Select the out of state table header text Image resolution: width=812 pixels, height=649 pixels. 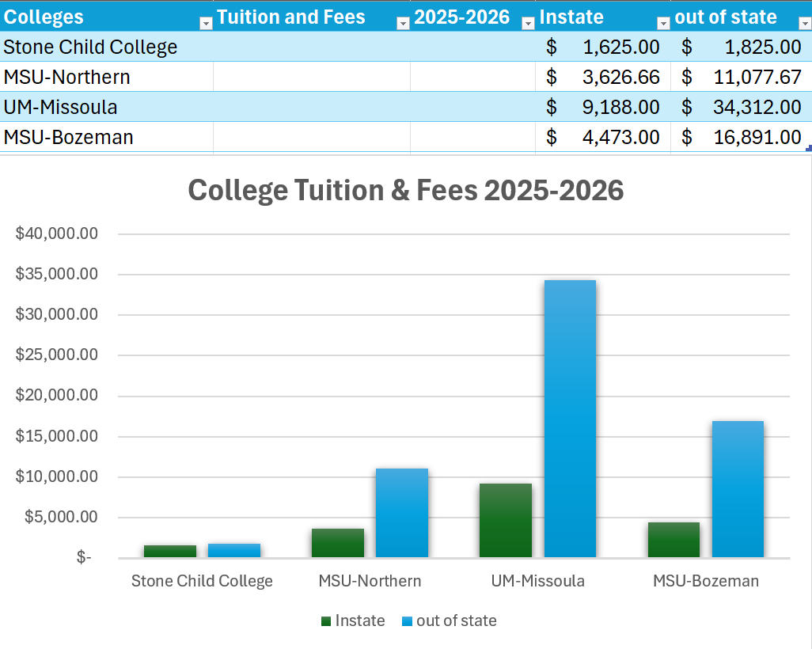(x=726, y=17)
